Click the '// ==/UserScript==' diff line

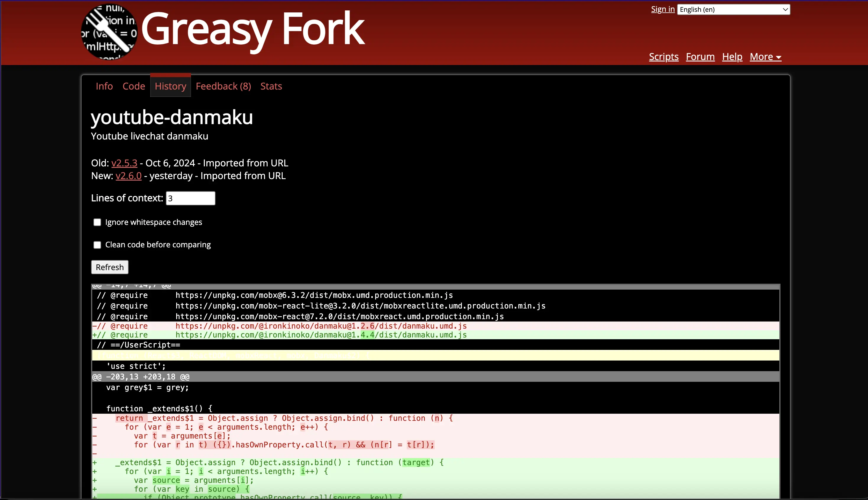tap(435, 345)
